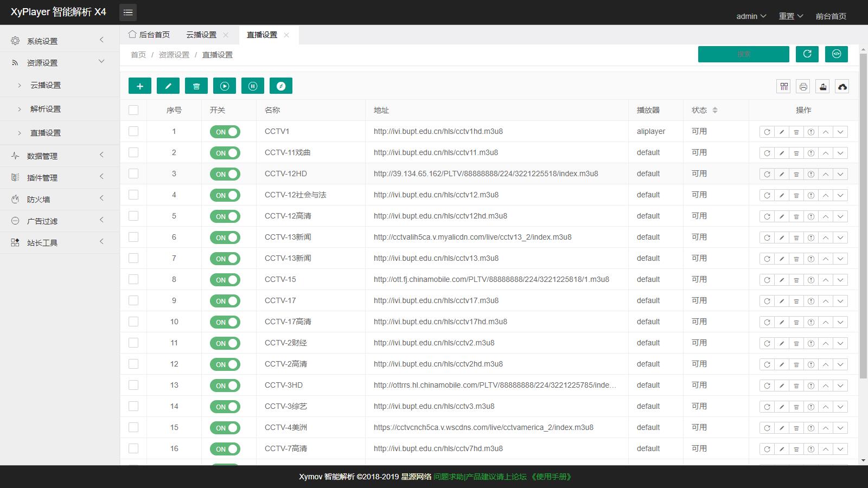Screen dimensions: 868x488
Task: Click the green refresh button near search
Action: click(x=807, y=54)
